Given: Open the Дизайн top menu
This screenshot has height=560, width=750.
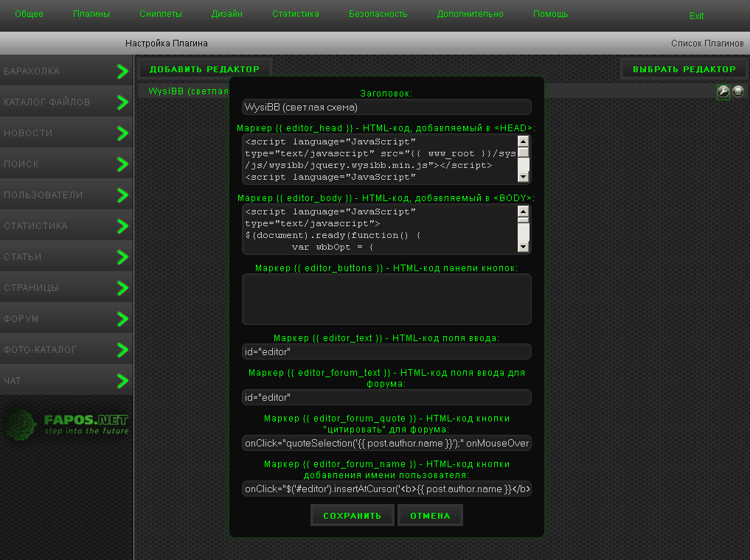Looking at the screenshot, I should (x=226, y=14).
